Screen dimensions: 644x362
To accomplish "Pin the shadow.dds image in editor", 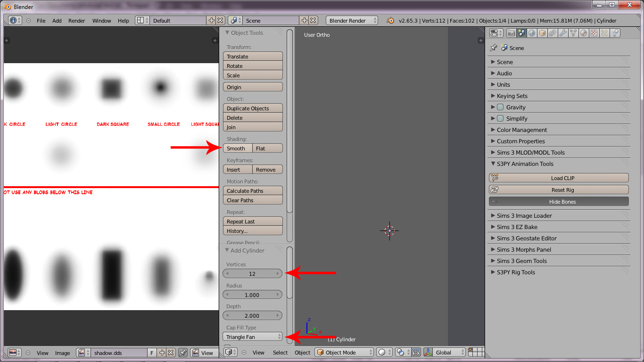I will click(183, 353).
